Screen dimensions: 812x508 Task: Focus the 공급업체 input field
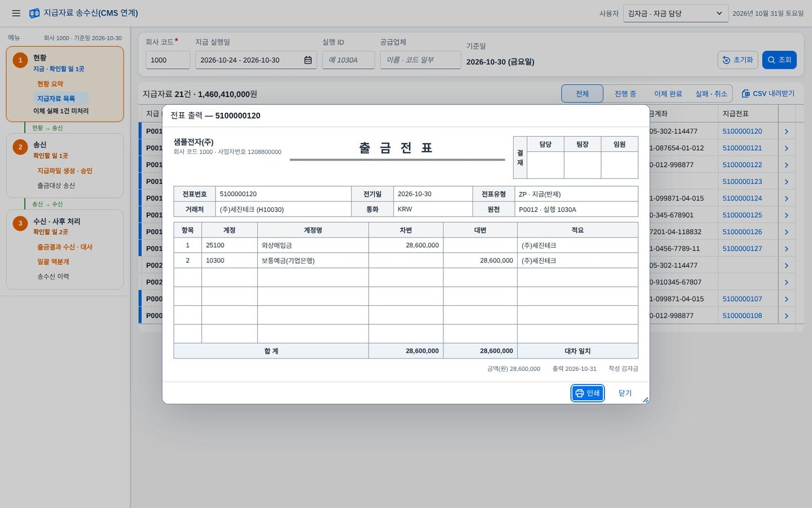(x=420, y=60)
